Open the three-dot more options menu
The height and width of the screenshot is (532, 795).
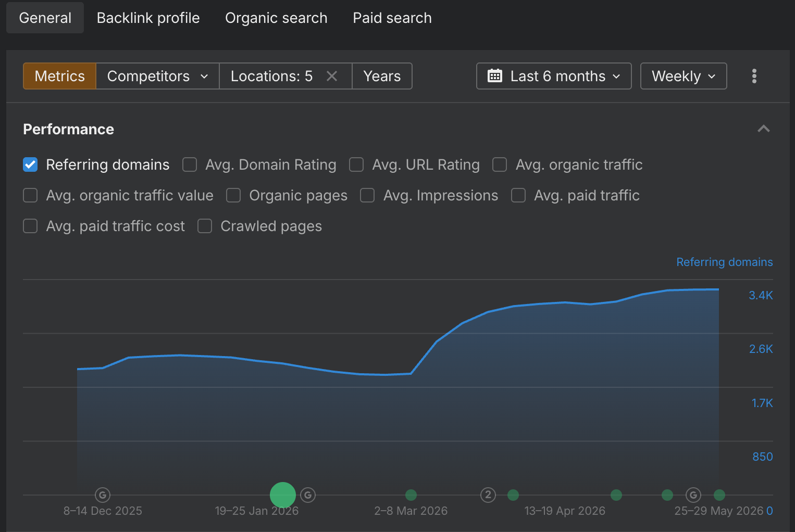(754, 76)
